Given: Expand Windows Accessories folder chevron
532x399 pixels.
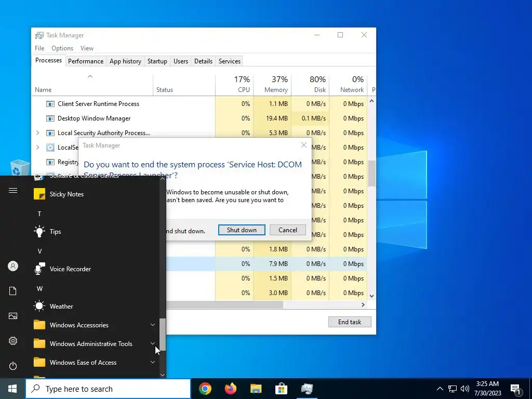Looking at the screenshot, I should coord(153,325).
